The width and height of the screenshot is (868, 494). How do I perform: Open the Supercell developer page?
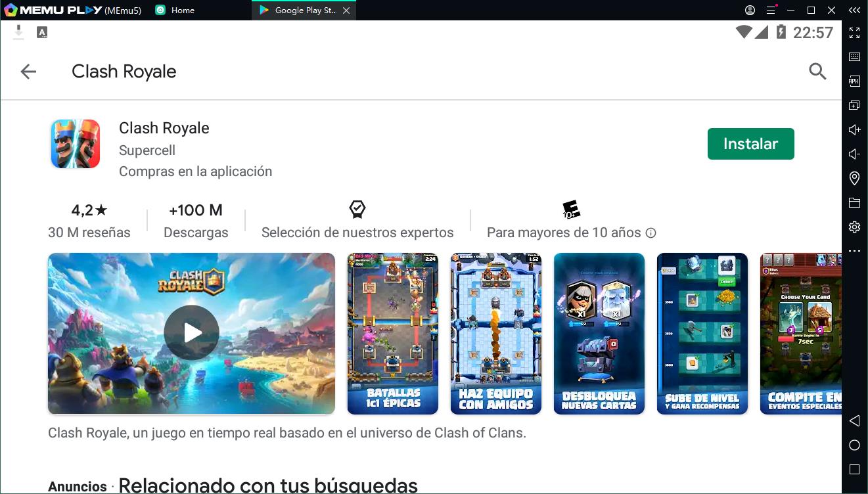[147, 150]
